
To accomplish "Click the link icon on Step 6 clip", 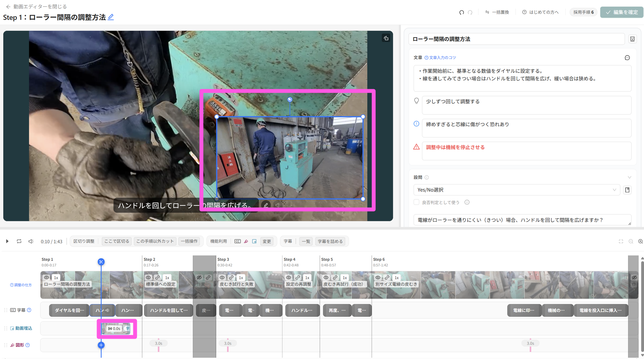I will pyautogui.click(x=387, y=278).
